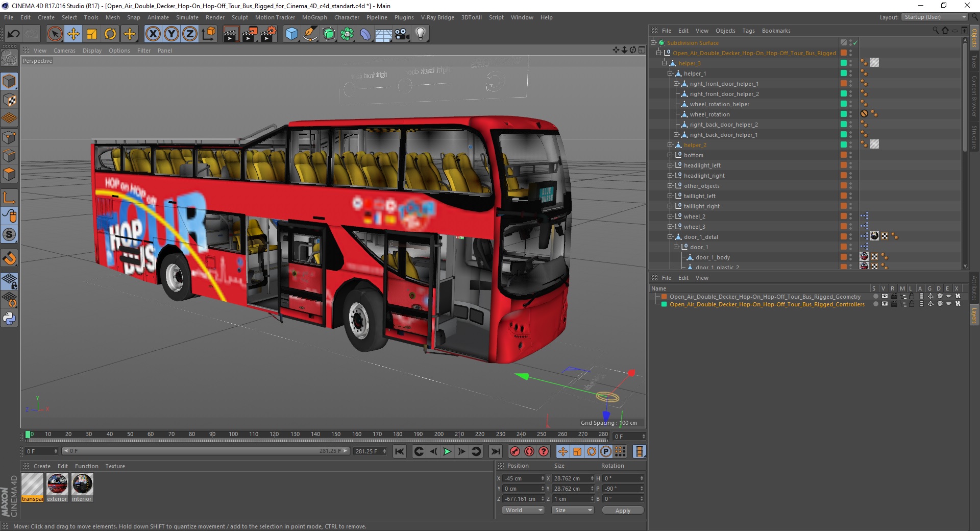This screenshot has width=980, height=531.
Task: Collapse the Subdivision Surface object
Action: coord(653,43)
